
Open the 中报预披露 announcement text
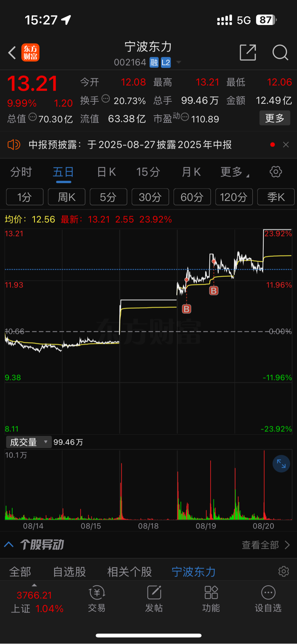tap(130, 145)
